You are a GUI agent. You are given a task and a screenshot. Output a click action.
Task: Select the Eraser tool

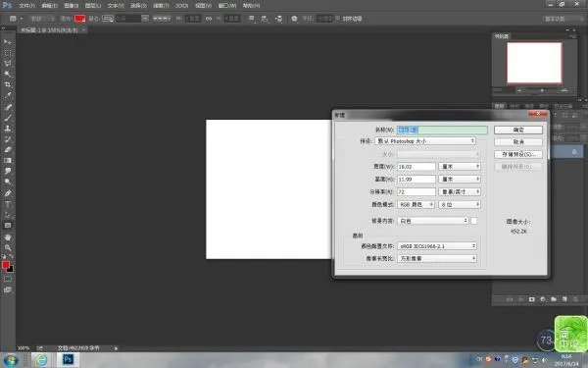[x=8, y=150]
